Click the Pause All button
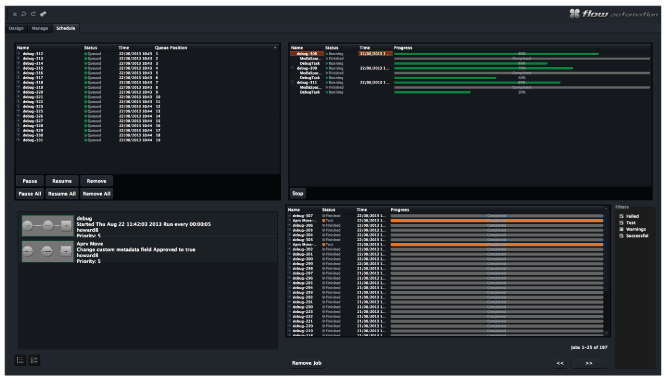This screenshot has height=380, width=667. tap(30, 194)
